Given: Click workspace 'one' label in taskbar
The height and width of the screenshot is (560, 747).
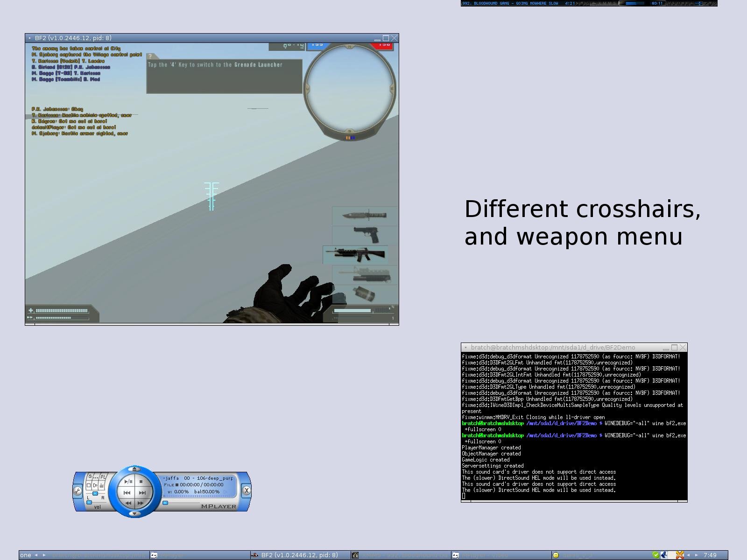Looking at the screenshot, I should pos(26,555).
